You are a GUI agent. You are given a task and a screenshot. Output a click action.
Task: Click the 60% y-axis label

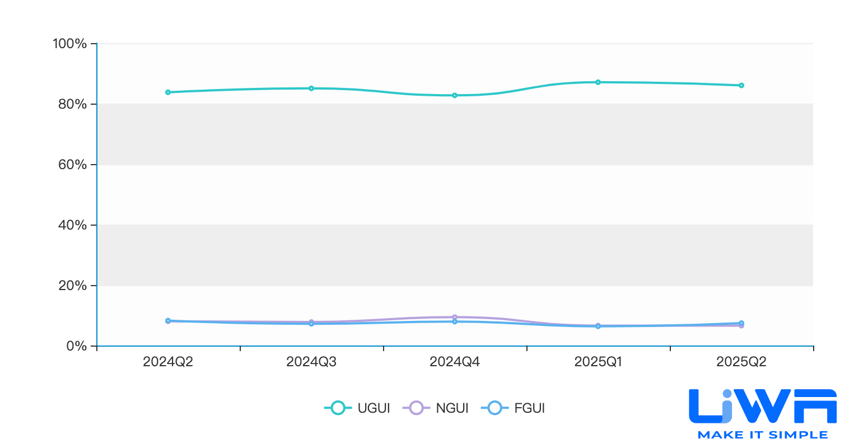point(73,165)
